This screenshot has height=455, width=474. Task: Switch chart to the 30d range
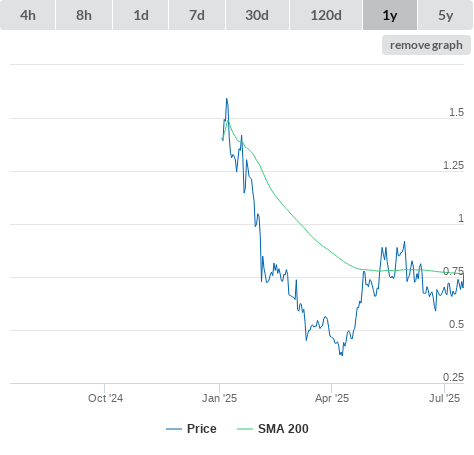[257, 15]
